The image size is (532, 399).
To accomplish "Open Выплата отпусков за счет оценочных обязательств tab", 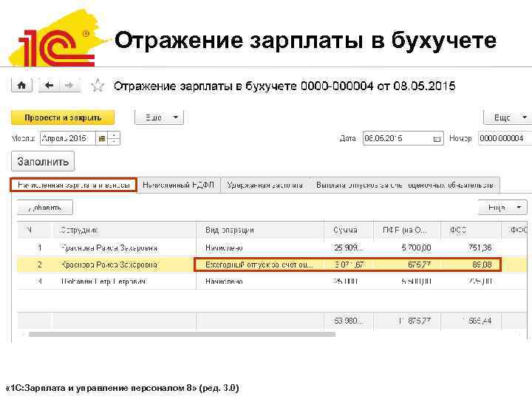I will point(404,185).
